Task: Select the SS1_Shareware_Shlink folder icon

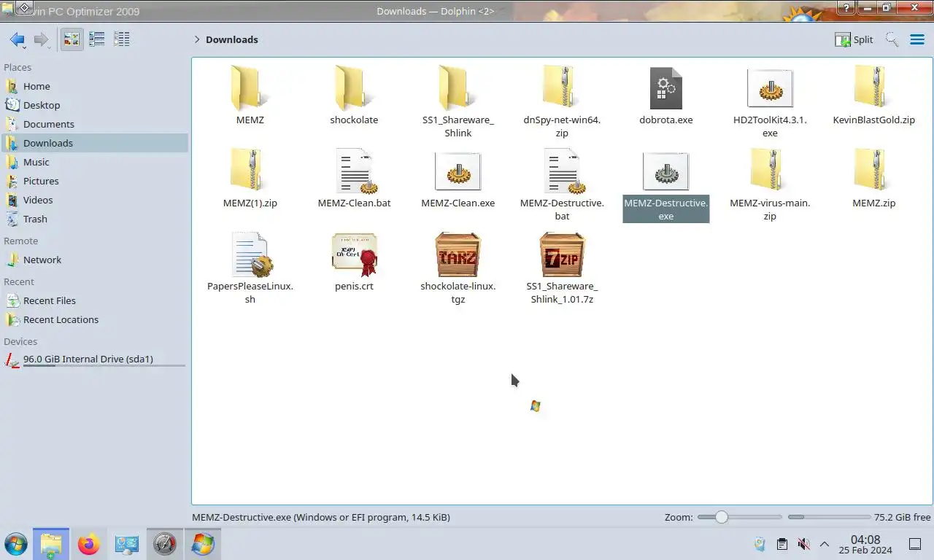Action: click(x=458, y=87)
